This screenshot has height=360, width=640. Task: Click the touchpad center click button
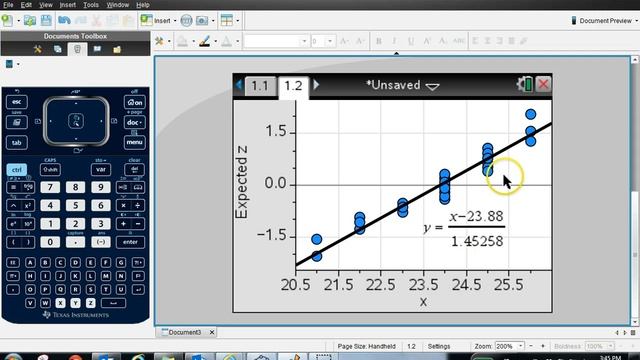[76, 121]
